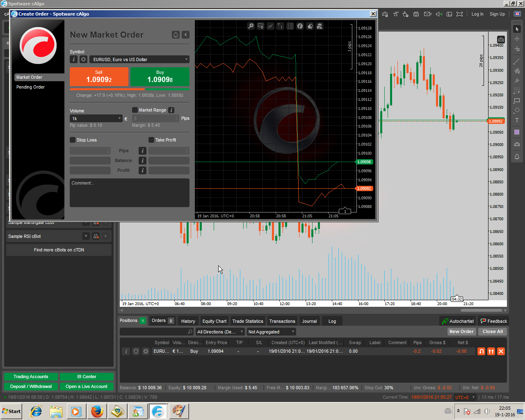Image resolution: width=525 pixels, height=420 pixels.
Task: Click the New Order button
Action: pos(461,331)
